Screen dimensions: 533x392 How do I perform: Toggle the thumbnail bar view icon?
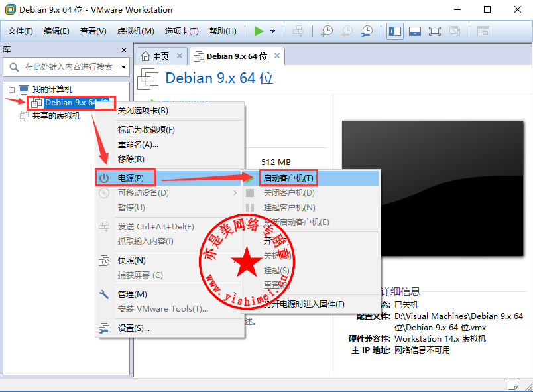(x=415, y=31)
